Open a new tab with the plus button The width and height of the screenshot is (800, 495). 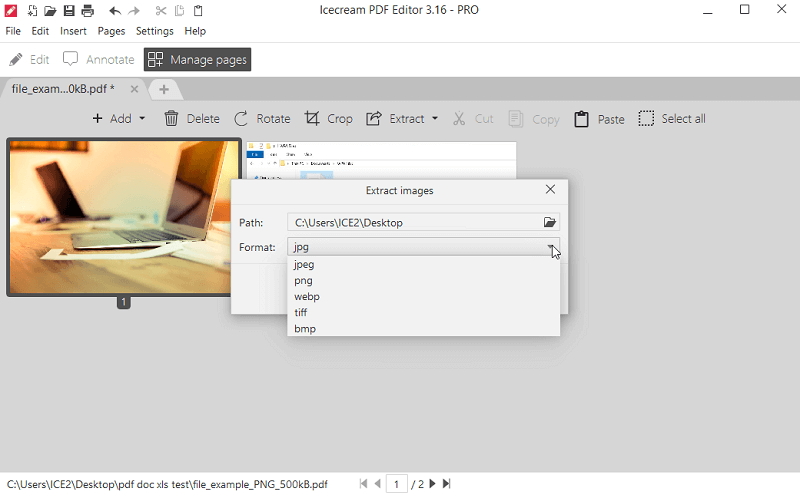point(164,90)
